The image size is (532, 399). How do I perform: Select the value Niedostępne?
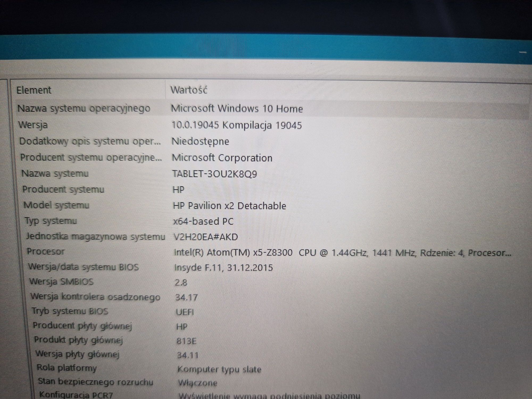pyautogui.click(x=200, y=141)
